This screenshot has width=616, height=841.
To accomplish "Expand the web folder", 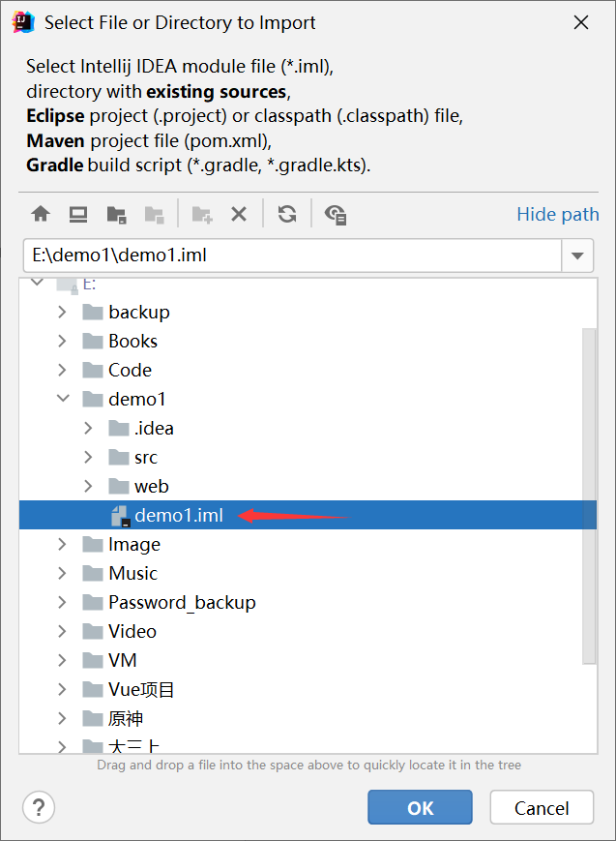I will tap(88, 486).
